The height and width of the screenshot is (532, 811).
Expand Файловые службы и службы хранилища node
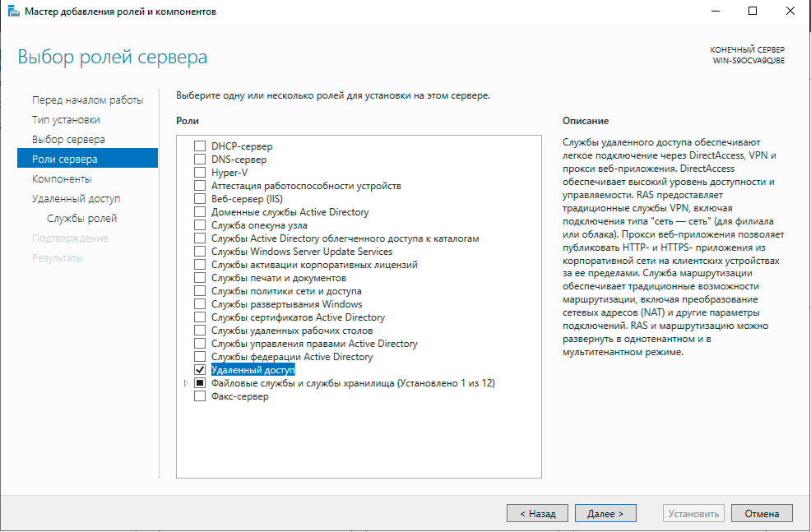tap(186, 383)
